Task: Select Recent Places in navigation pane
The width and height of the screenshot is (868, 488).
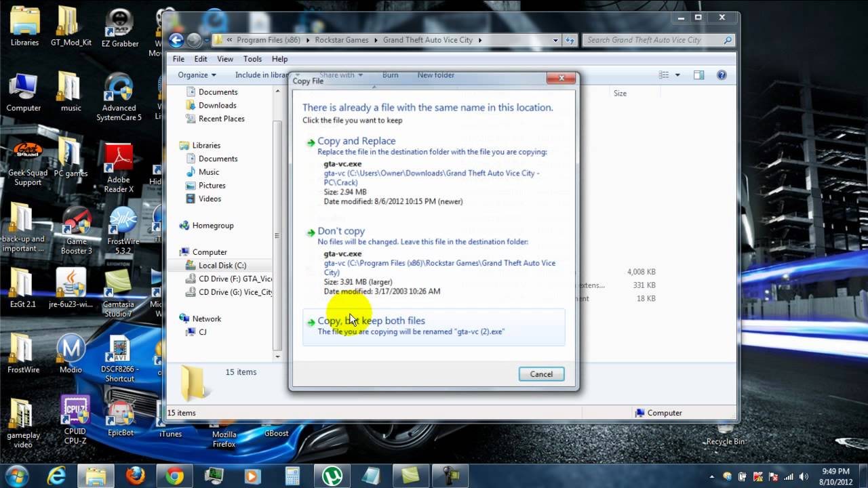Action: coord(221,119)
